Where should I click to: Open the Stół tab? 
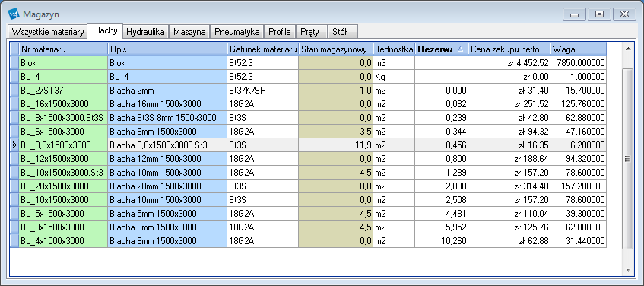343,32
